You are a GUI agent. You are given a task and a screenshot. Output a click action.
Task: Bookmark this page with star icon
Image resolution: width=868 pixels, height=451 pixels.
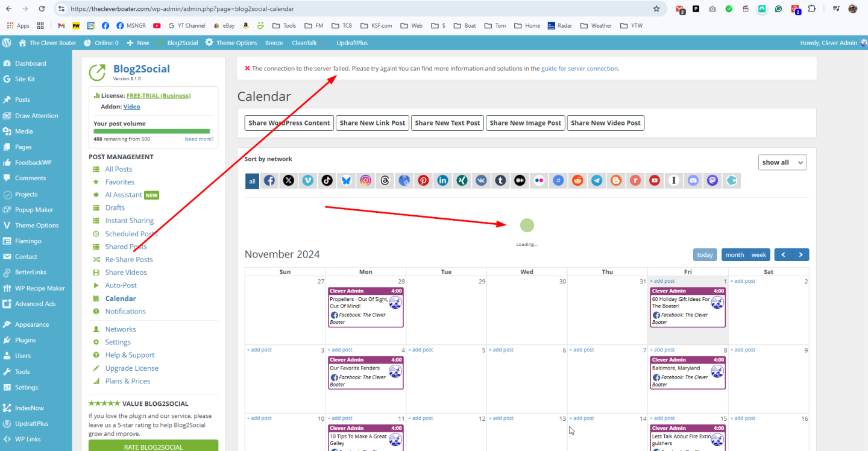click(x=656, y=9)
